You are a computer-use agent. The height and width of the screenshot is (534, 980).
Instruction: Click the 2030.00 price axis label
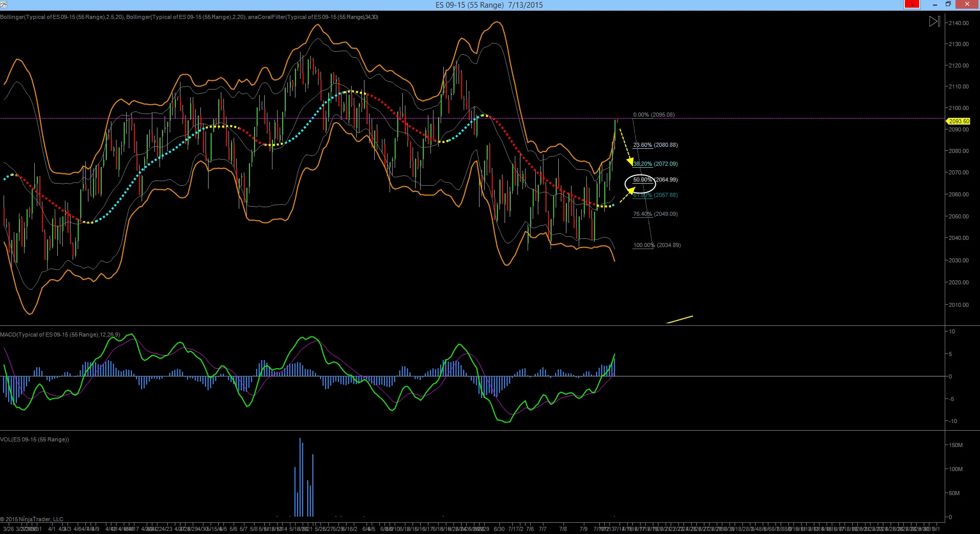(x=959, y=260)
